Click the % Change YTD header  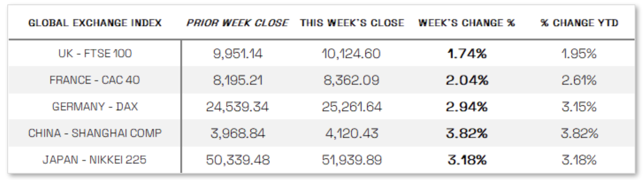point(579,23)
